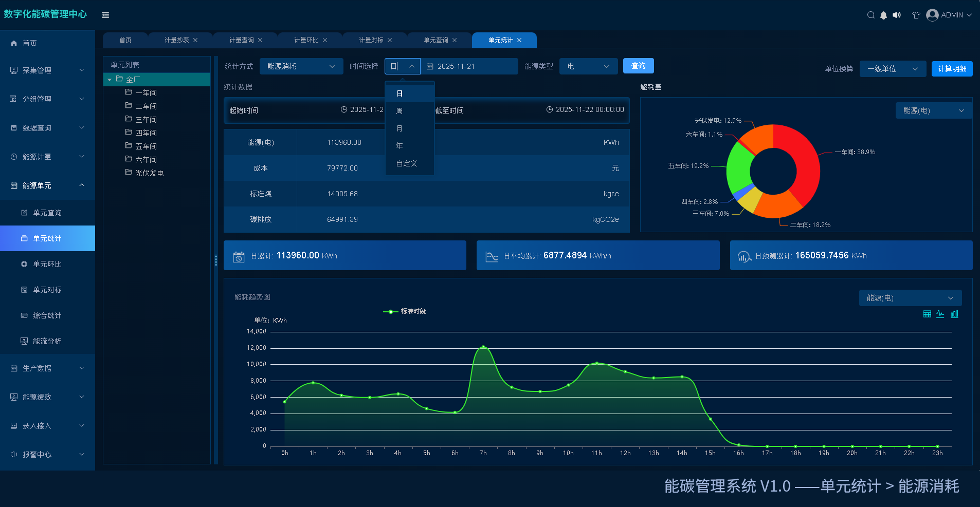Click the speaker sound icon in header

coord(897,15)
